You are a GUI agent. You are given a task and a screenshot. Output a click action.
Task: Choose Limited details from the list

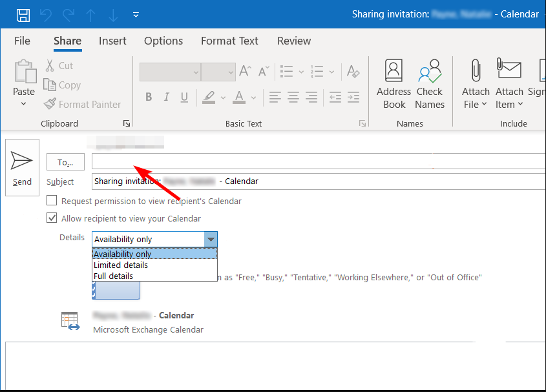[154, 265]
